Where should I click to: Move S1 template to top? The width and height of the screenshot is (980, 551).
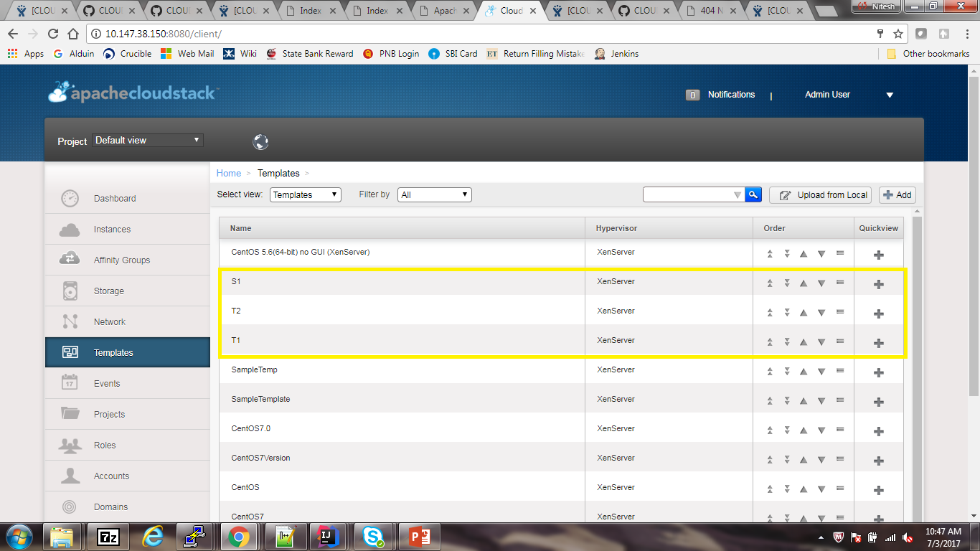[770, 283]
